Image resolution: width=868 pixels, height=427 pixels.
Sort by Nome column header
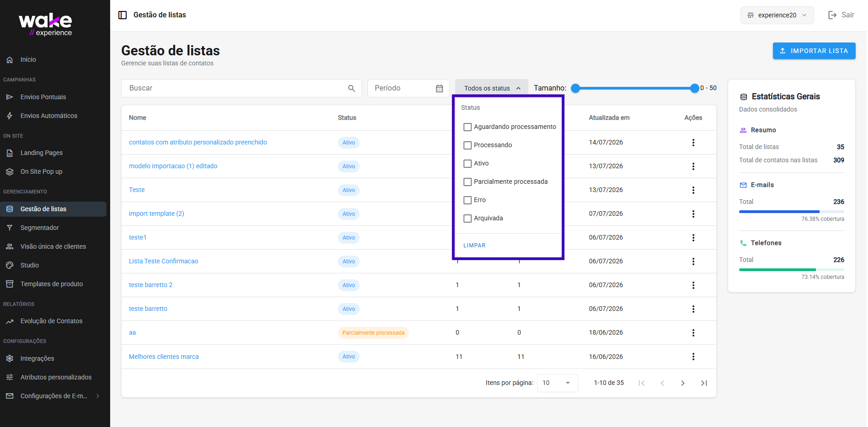tap(138, 117)
